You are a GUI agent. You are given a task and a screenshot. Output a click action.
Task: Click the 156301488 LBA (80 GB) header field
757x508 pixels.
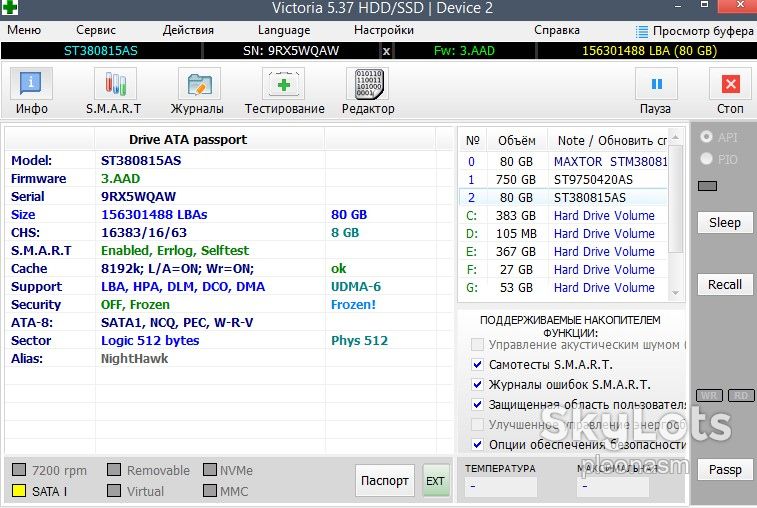coord(649,51)
